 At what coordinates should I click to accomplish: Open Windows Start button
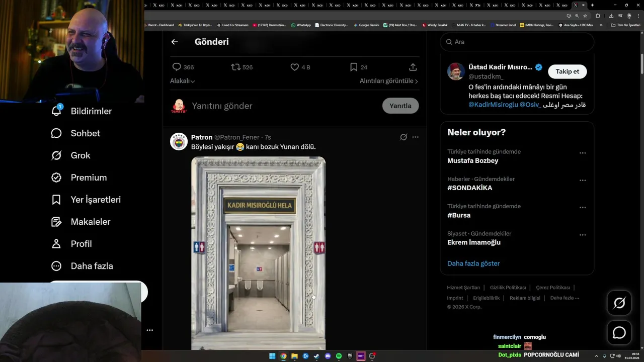272,356
